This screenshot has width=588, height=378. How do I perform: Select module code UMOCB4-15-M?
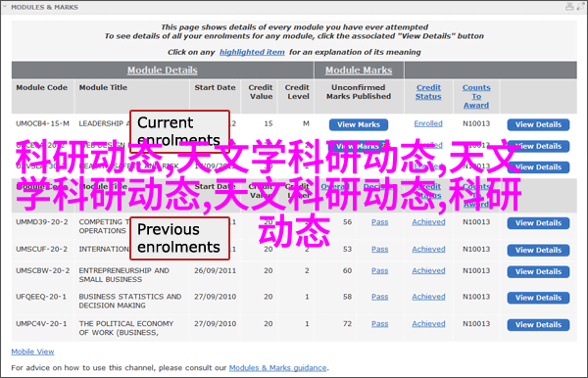pos(42,123)
